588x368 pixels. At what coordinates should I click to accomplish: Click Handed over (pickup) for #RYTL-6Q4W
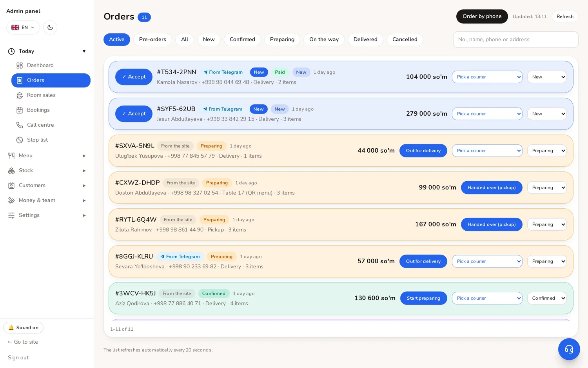point(492,224)
